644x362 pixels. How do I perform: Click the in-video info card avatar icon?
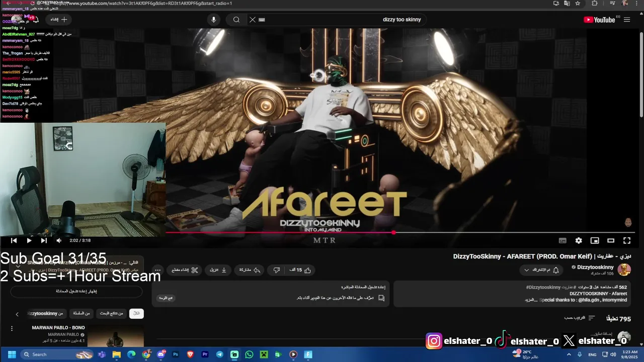(628, 222)
